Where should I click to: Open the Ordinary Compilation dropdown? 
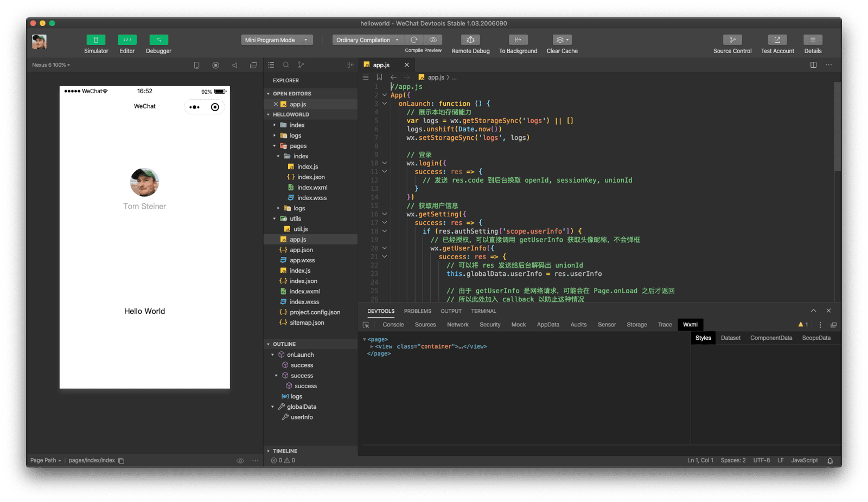coord(367,40)
